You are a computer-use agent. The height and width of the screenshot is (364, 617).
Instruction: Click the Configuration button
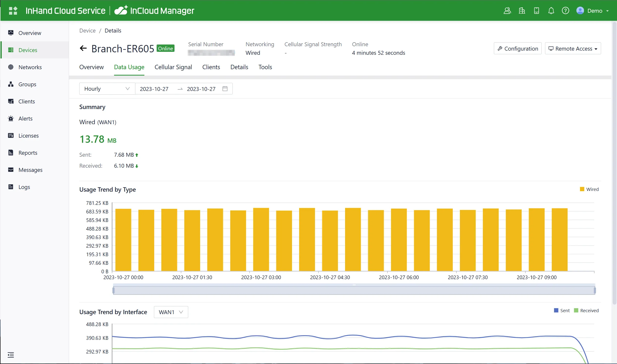[518, 48]
